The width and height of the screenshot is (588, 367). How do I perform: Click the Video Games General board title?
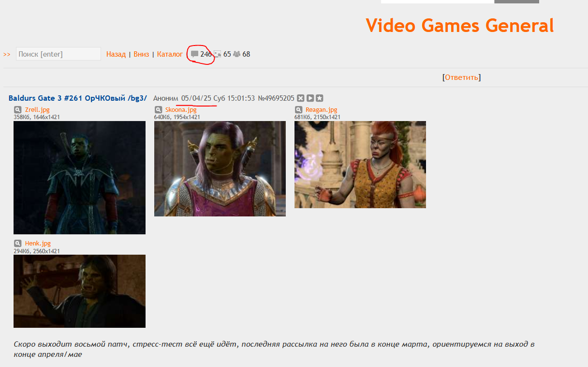pyautogui.click(x=460, y=25)
